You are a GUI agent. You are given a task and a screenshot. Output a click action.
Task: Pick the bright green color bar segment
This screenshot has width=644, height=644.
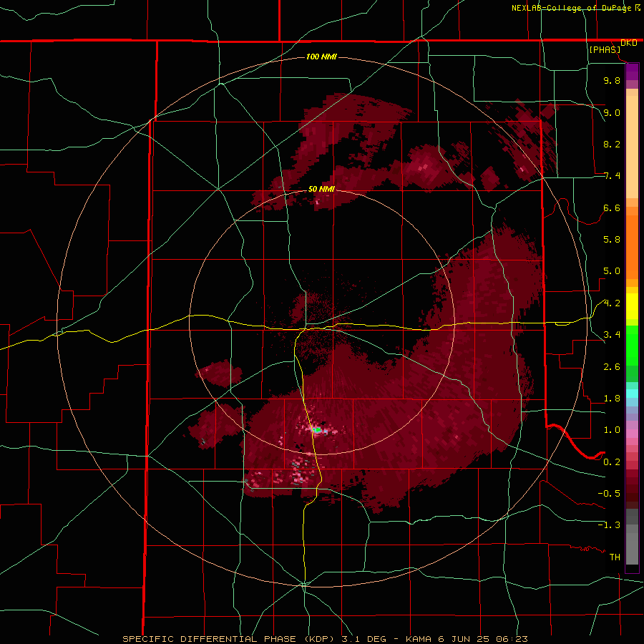pyautogui.click(x=632, y=346)
